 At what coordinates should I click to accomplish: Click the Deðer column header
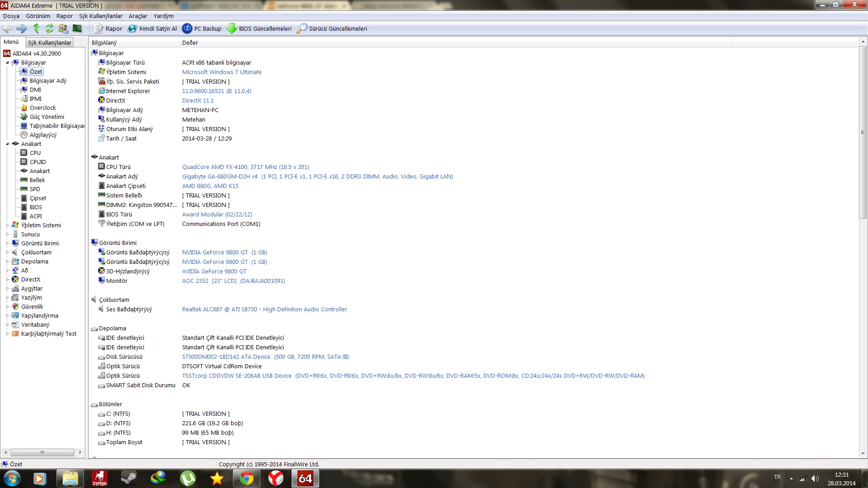point(456,42)
